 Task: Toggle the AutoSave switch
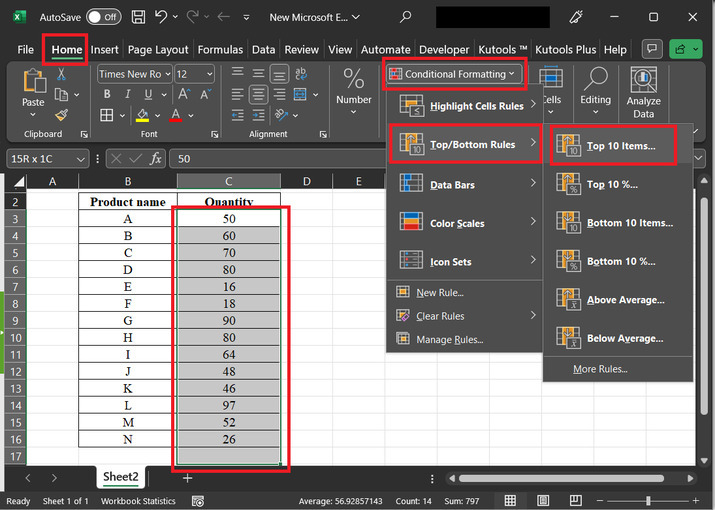pyautogui.click(x=103, y=17)
